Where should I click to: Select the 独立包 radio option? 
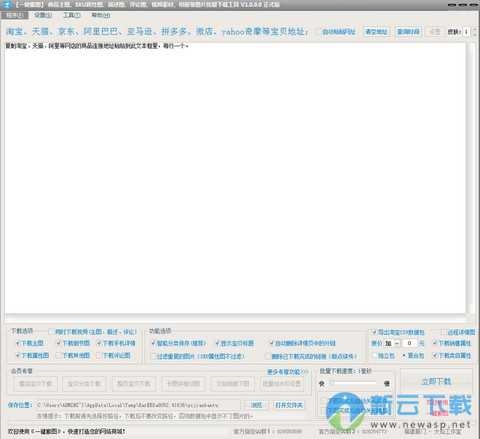tap(384, 356)
